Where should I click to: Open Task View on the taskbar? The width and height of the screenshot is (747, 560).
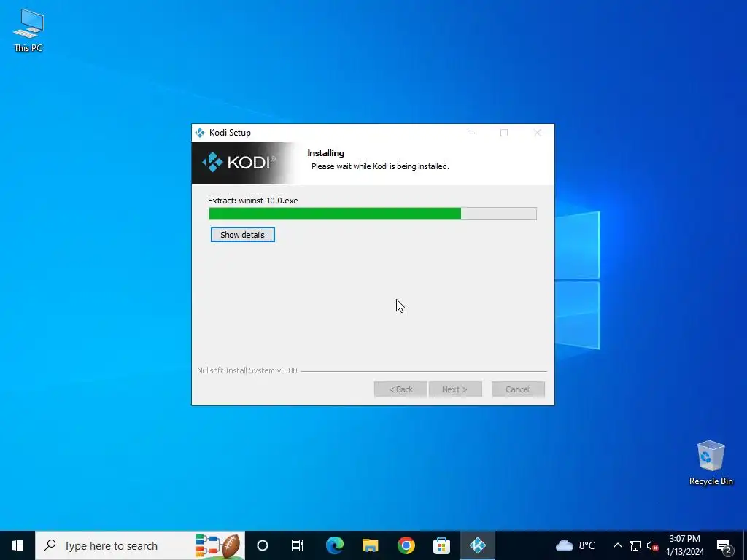pyautogui.click(x=298, y=545)
